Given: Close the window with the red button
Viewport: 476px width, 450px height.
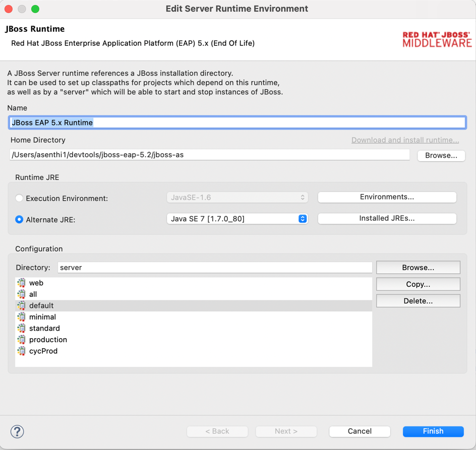Looking at the screenshot, I should click(9, 9).
